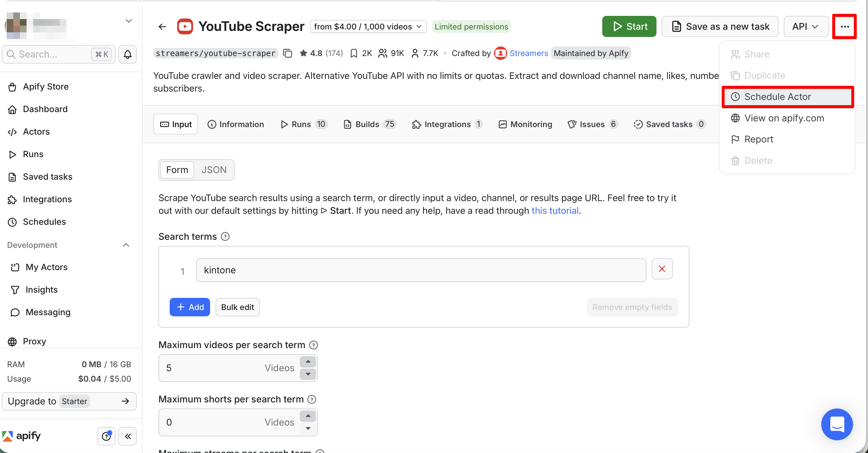Start the actor run

pos(629,26)
